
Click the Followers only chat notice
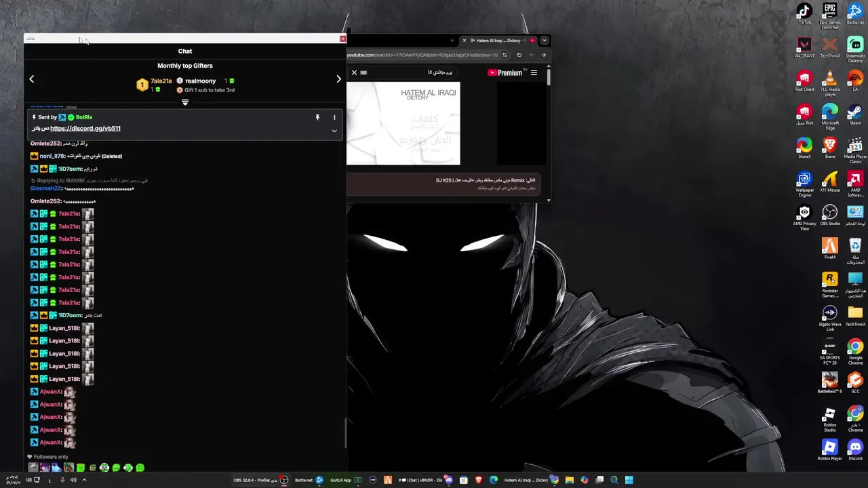coord(47,457)
